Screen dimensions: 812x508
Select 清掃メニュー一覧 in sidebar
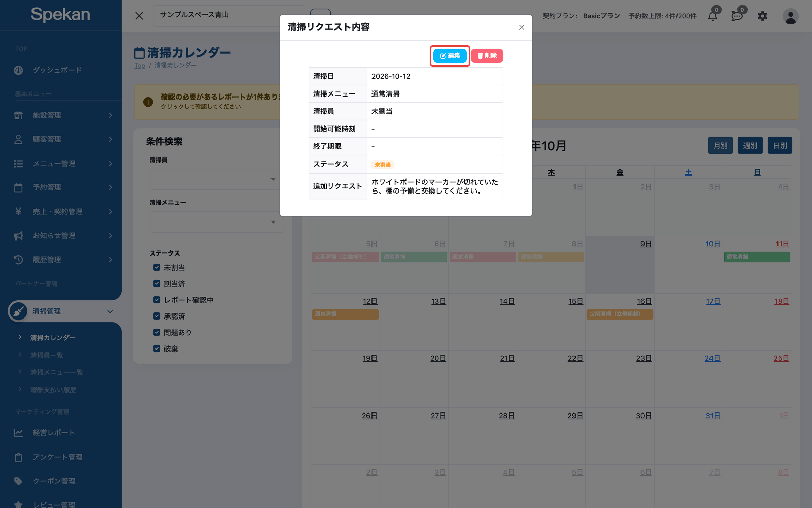click(x=56, y=372)
